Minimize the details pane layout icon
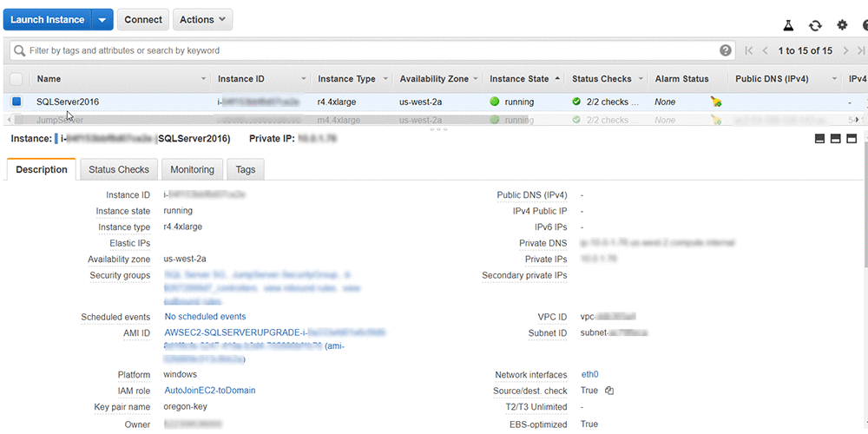This screenshot has height=434, width=868. 820,138
